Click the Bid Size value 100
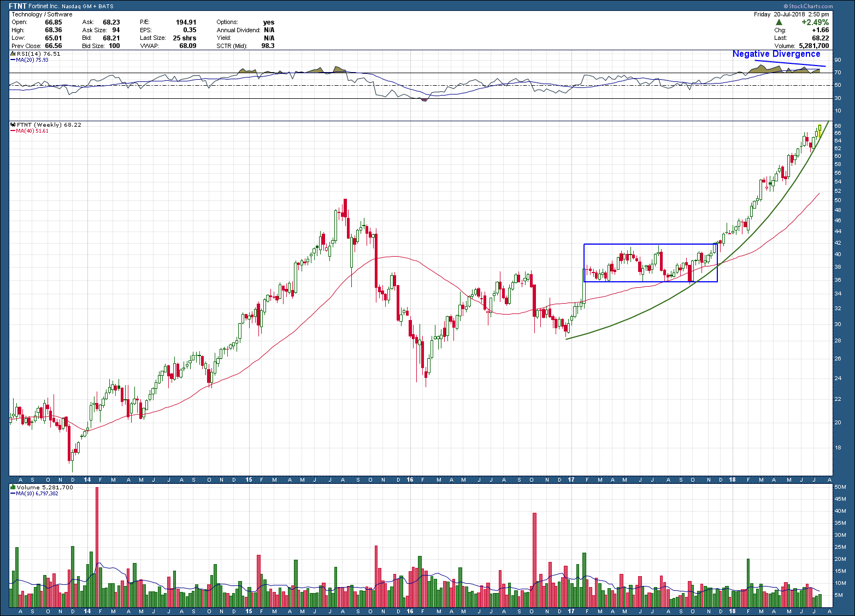The width and height of the screenshot is (855, 616). point(114,46)
